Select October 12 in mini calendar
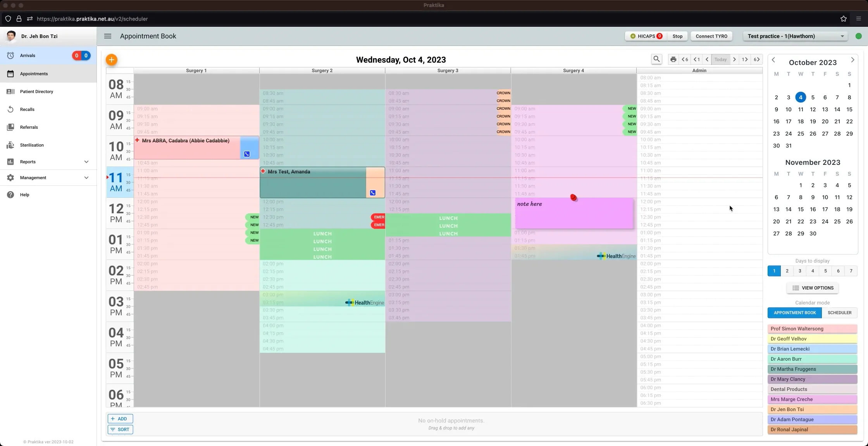 tap(813, 109)
